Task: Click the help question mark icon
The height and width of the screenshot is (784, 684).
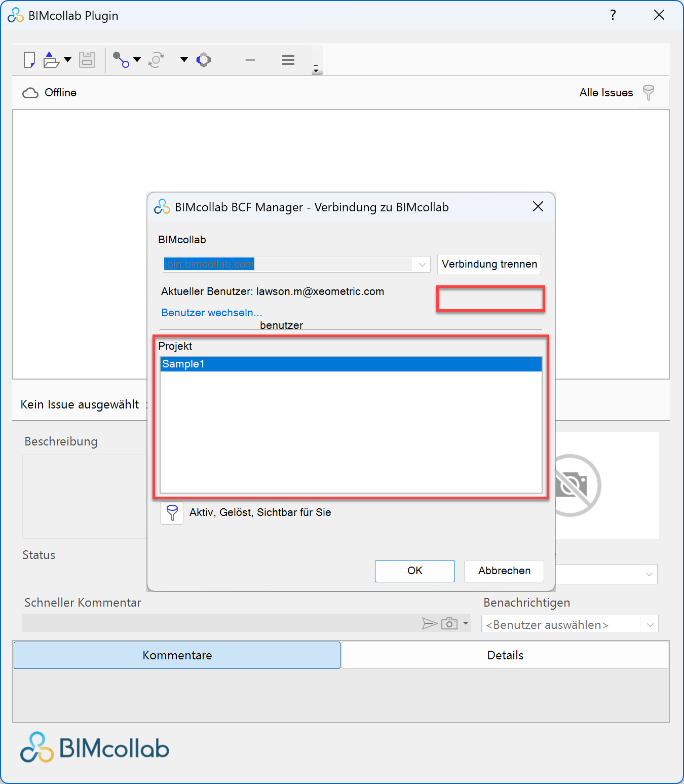Action: tap(613, 15)
